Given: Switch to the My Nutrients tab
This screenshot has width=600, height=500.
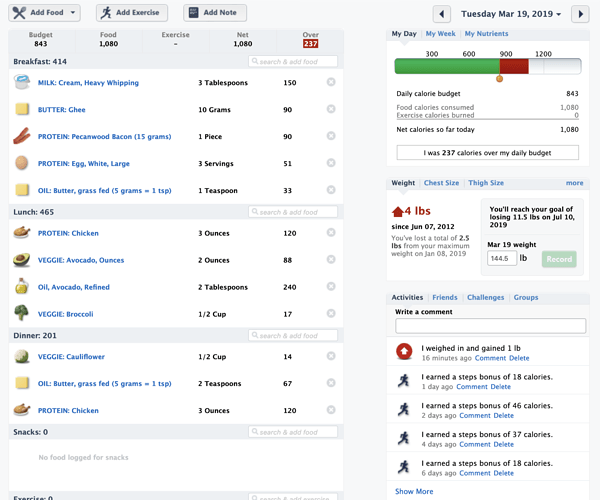Looking at the screenshot, I should pos(486,34).
